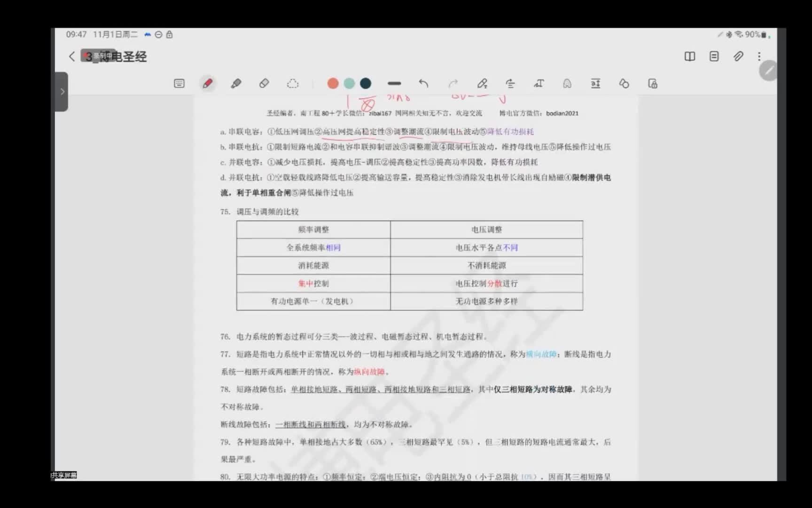The width and height of the screenshot is (812, 508).
Task: Pick the dark navy color swatch
Action: (x=366, y=84)
